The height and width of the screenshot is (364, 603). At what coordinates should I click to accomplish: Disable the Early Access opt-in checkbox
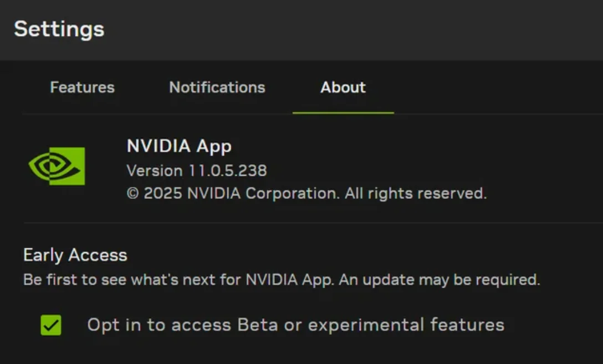51,325
